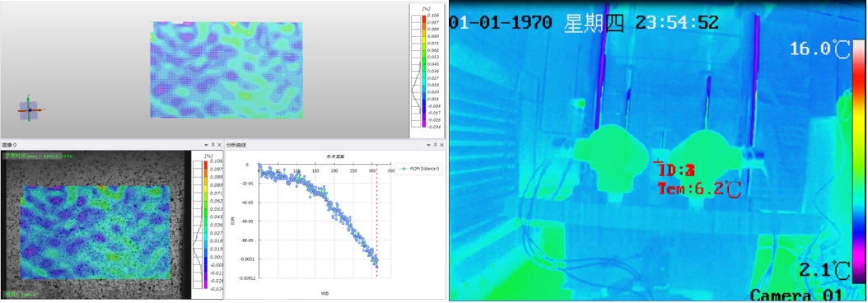This screenshot has height=303, width=868.
Task: Select the 图像 0 panel title
Action: coord(9,145)
